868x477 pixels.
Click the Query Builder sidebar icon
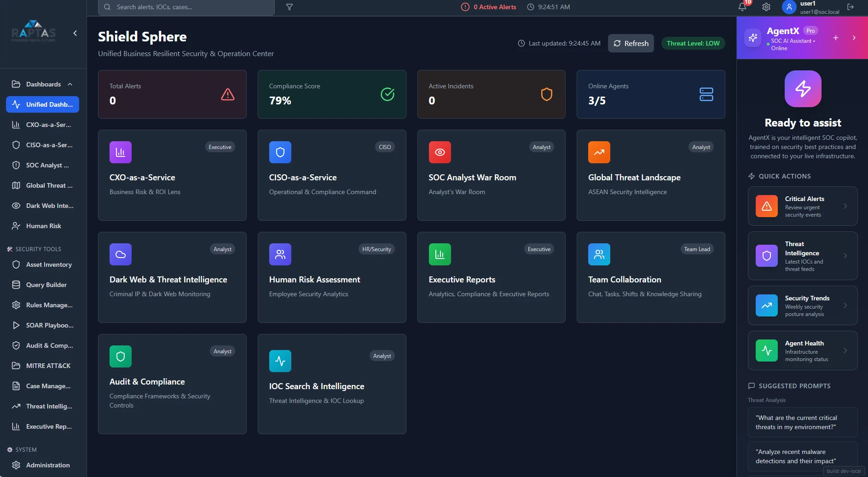[x=16, y=285]
